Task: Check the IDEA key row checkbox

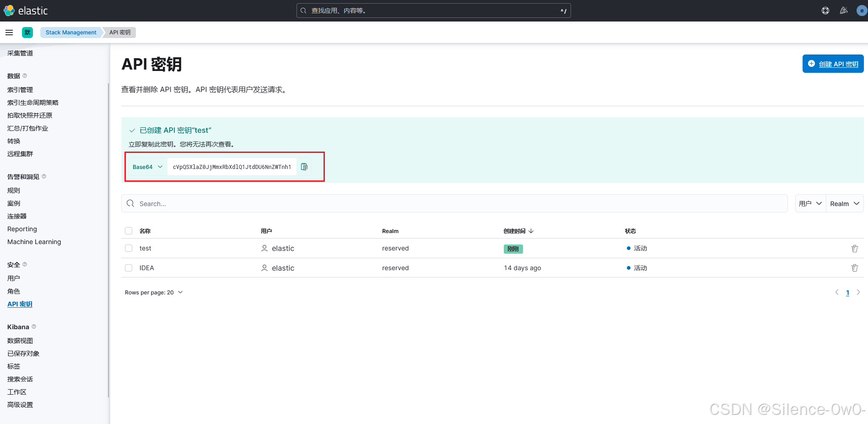Action: point(129,268)
